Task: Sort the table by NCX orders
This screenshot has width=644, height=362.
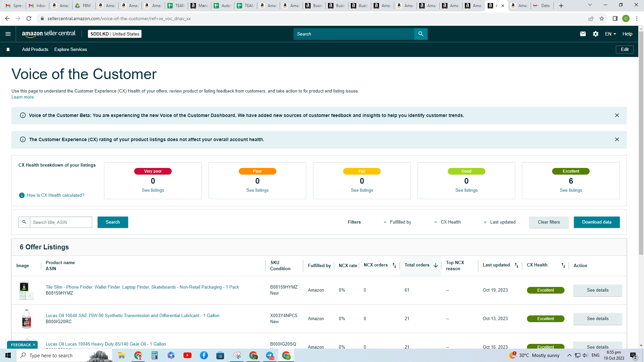Action: (x=394, y=265)
